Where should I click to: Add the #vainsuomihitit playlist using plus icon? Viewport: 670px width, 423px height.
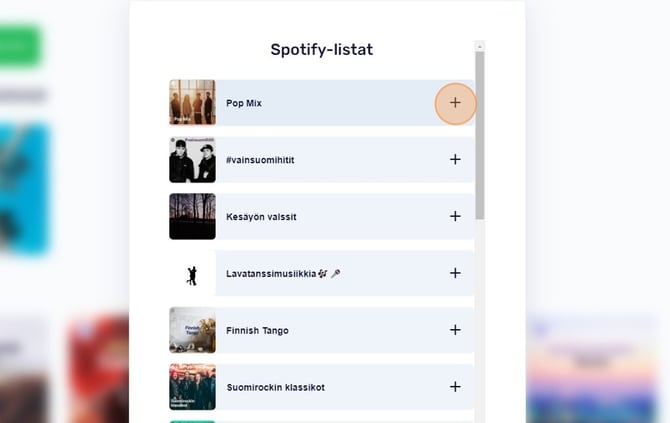[x=455, y=160]
